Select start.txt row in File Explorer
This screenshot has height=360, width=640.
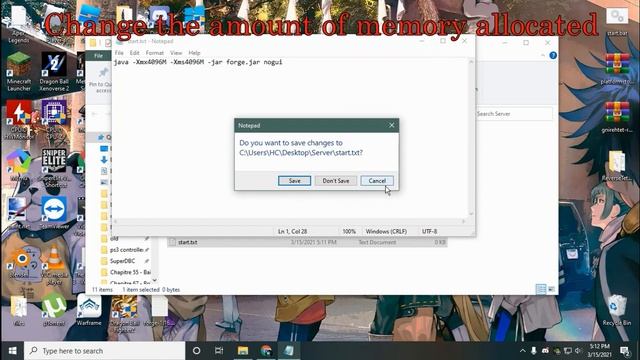(x=307, y=242)
